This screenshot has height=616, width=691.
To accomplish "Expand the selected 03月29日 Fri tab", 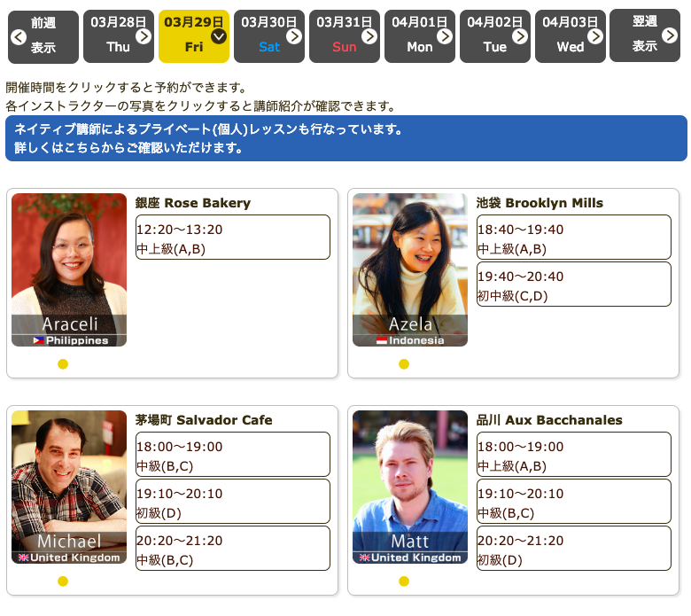I will point(219,36).
